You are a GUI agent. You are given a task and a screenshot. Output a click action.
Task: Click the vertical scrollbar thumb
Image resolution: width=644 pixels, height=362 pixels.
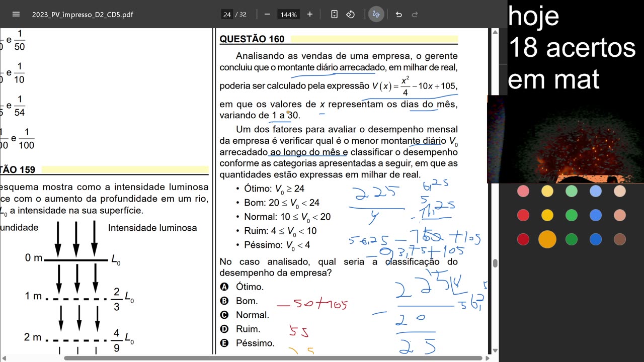pyautogui.click(x=495, y=263)
